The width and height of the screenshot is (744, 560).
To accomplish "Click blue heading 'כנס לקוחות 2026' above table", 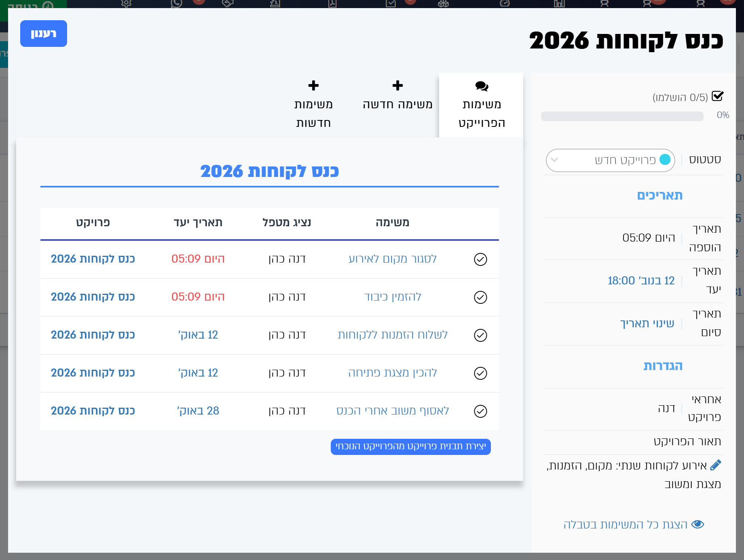I will [269, 171].
